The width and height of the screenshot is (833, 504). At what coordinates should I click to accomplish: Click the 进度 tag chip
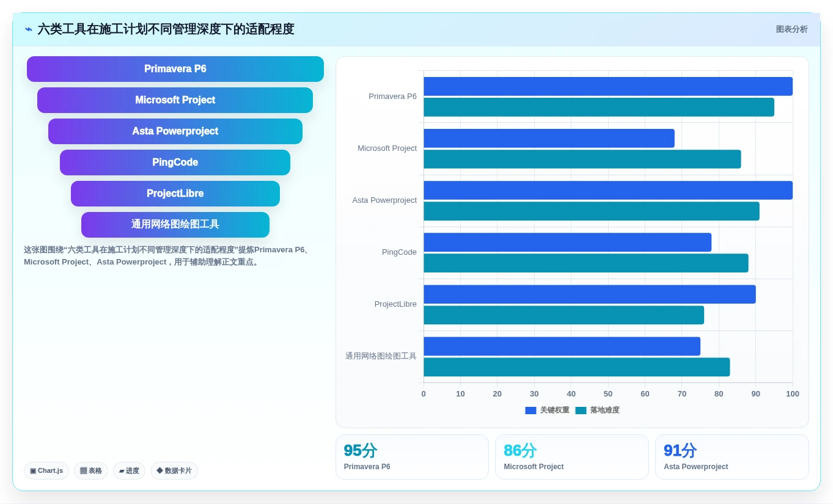(x=129, y=470)
